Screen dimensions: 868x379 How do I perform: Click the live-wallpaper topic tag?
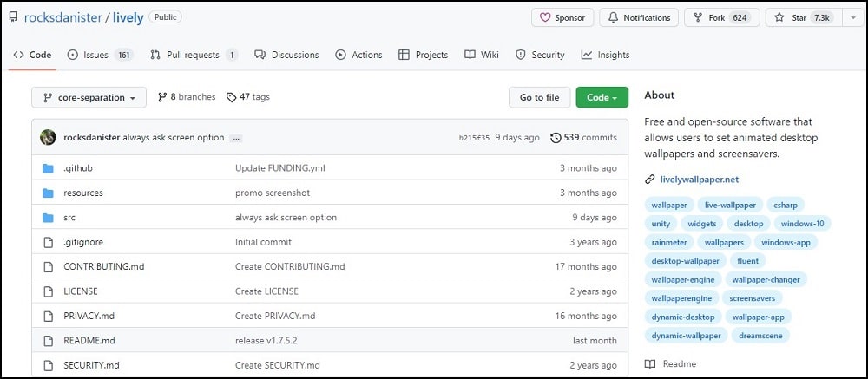[x=730, y=206]
